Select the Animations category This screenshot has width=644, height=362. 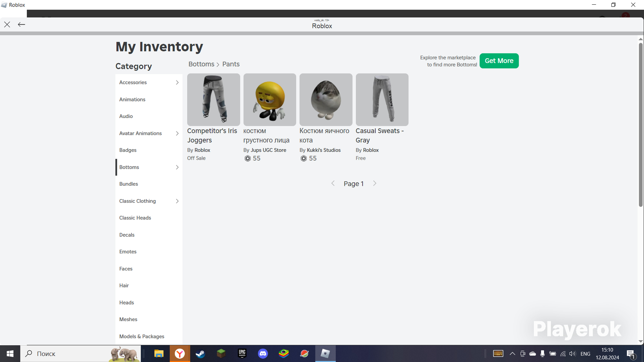(149, 100)
